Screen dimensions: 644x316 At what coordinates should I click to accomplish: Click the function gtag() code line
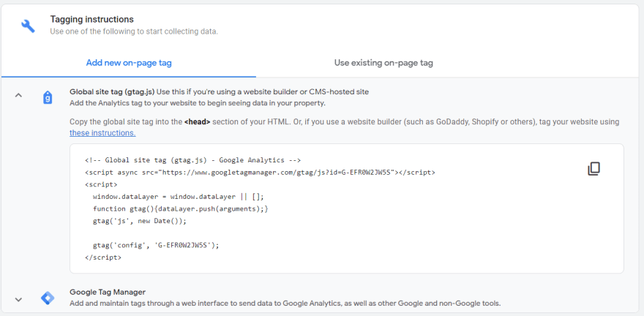[181, 209]
